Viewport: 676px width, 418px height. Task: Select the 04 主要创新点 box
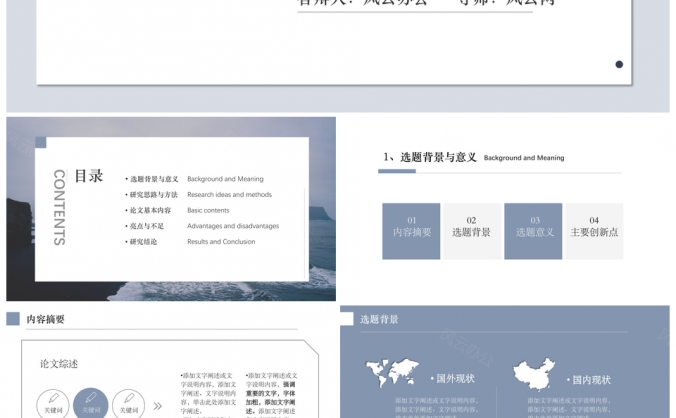tap(594, 231)
